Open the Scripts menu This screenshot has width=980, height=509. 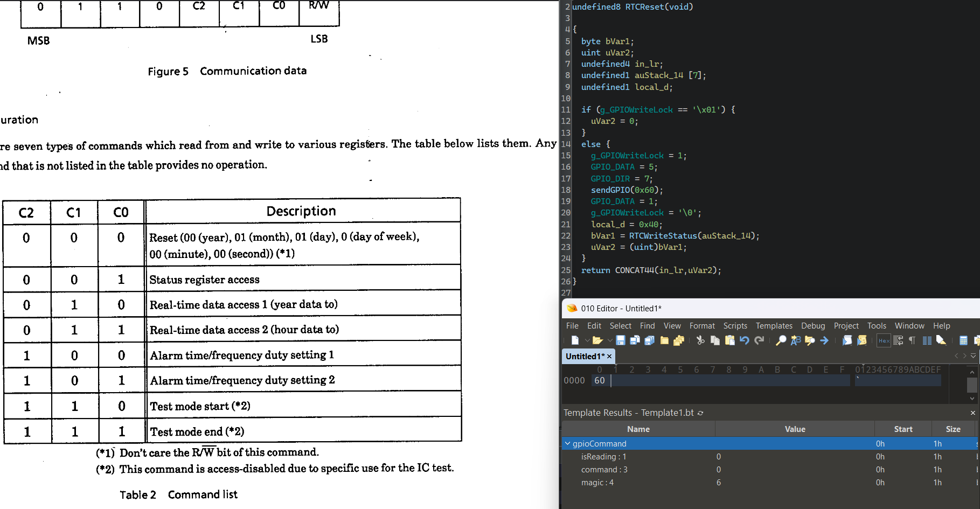click(x=735, y=325)
